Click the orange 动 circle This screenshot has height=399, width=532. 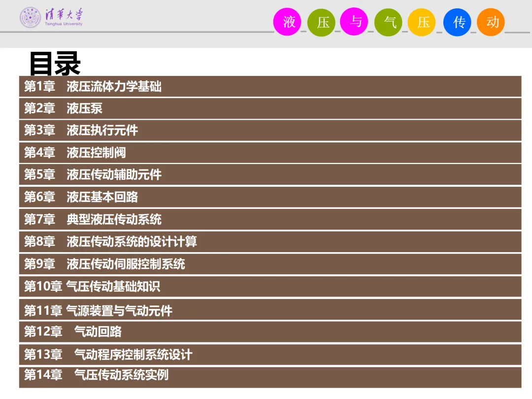491,22
